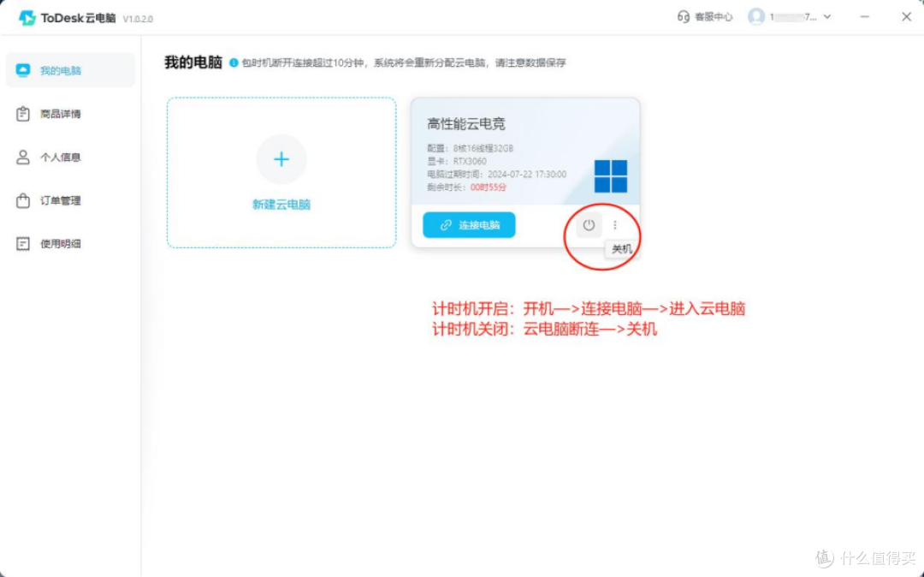Image resolution: width=924 pixels, height=577 pixels.
Task: Click the 商品详情 clipboard icon
Action: pyautogui.click(x=23, y=114)
